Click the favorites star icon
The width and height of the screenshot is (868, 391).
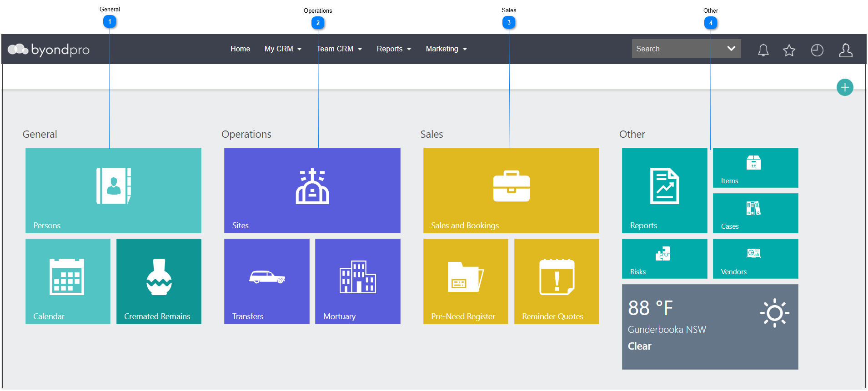[789, 50]
